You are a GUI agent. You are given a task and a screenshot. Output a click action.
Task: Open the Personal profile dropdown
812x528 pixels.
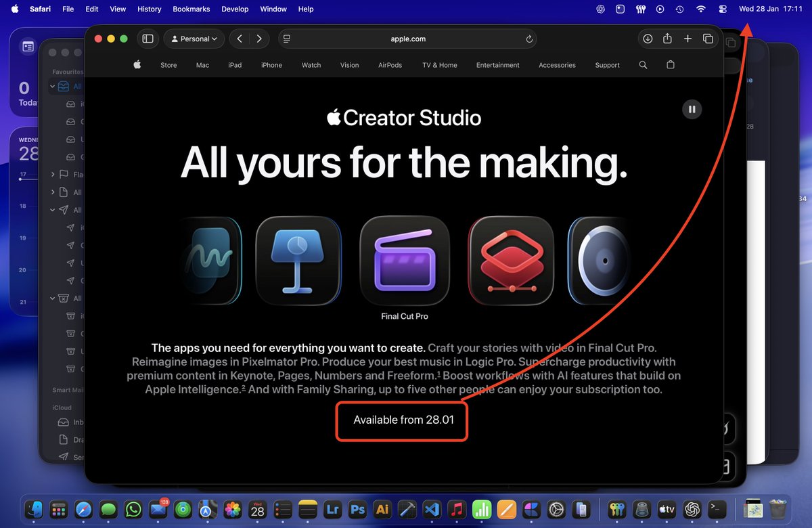tap(194, 39)
